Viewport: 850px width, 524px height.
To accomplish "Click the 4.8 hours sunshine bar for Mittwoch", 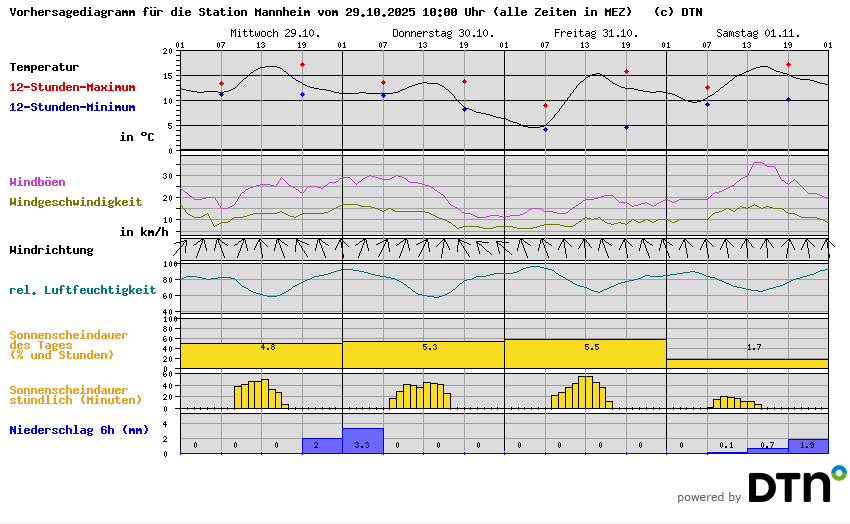I will (x=261, y=355).
